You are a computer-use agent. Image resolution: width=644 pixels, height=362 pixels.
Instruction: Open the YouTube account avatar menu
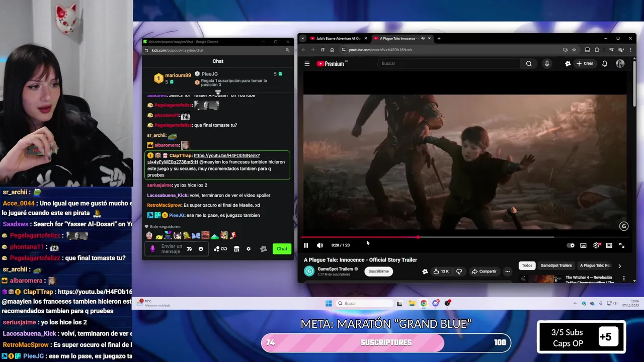click(x=620, y=63)
